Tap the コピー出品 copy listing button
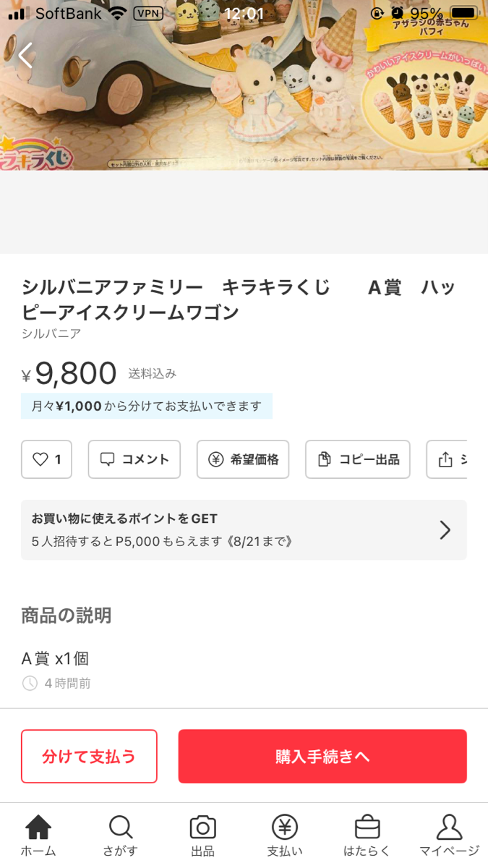Screen dimensions: 488x868 tap(358, 459)
